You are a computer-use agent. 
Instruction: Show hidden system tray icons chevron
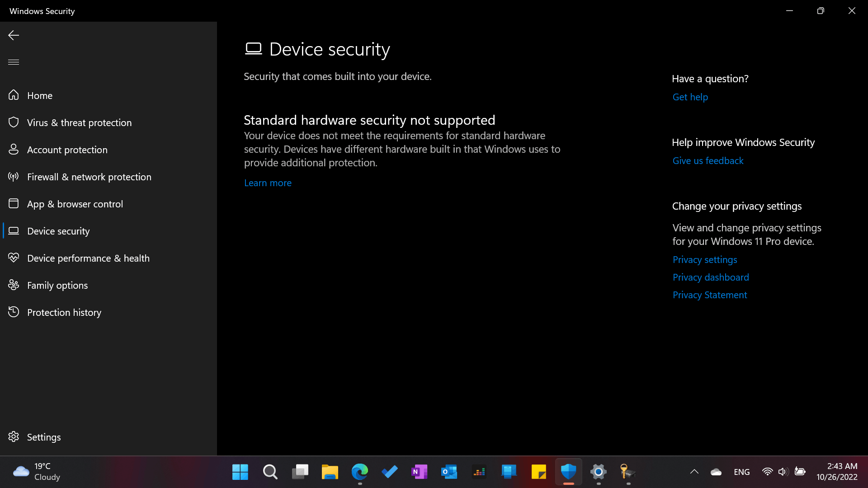[694, 472]
